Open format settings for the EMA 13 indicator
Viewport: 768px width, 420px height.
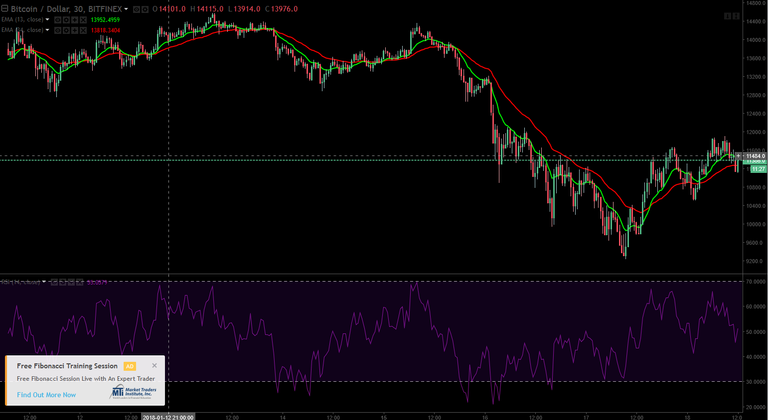[66, 20]
